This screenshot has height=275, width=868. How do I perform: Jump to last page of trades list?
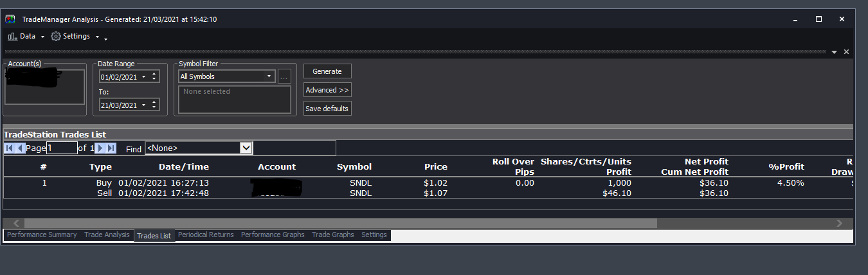(x=111, y=148)
